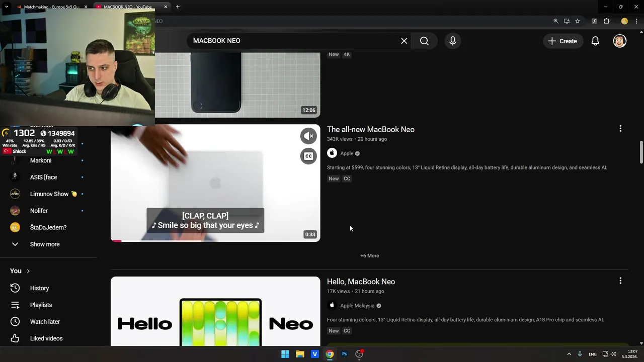Click the ENG language indicator
The width and height of the screenshot is (644, 362).
[593, 354]
